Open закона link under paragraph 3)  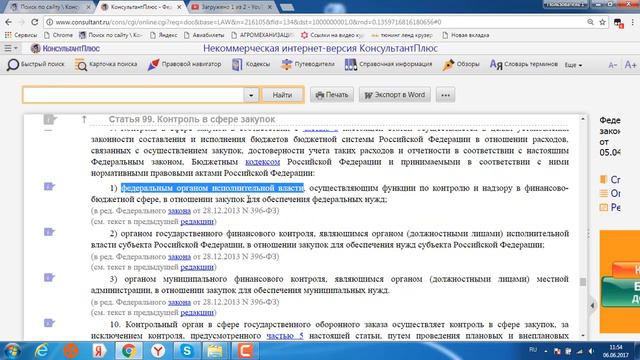(179, 302)
